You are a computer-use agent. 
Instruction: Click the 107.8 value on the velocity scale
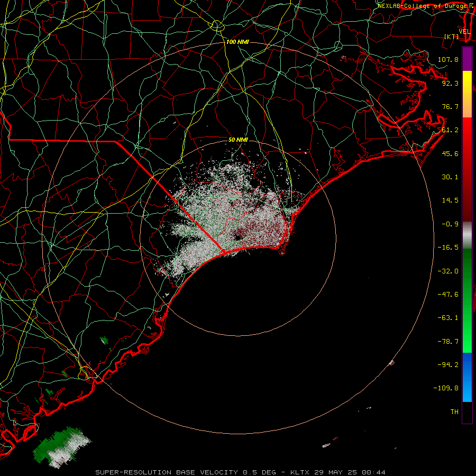pyautogui.click(x=448, y=59)
